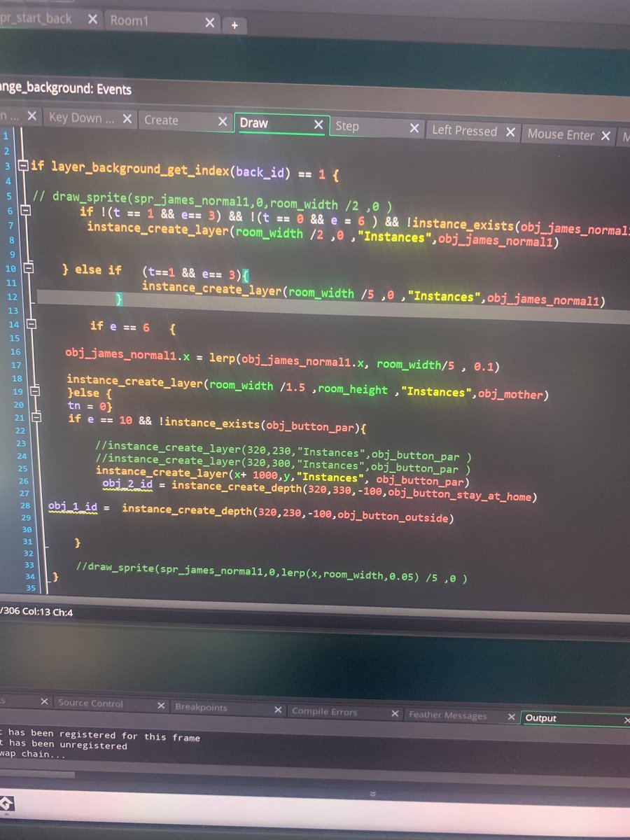Close the Feather Messages tab

tap(512, 717)
